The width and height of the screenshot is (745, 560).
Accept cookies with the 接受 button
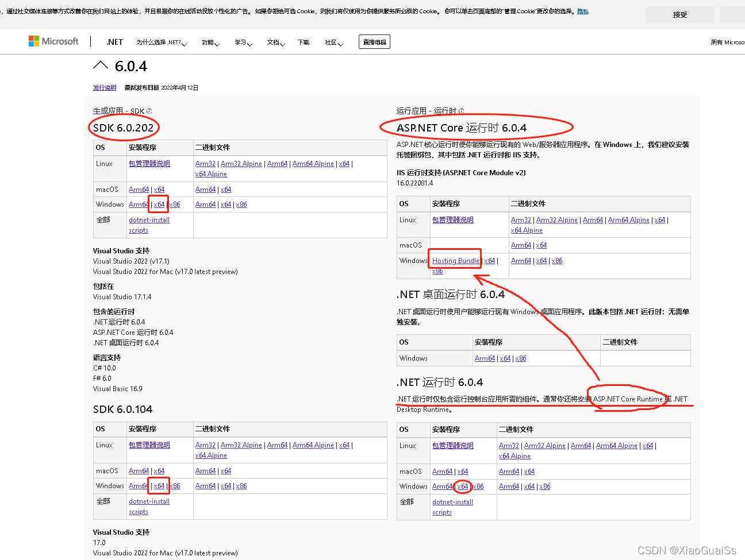pos(680,15)
